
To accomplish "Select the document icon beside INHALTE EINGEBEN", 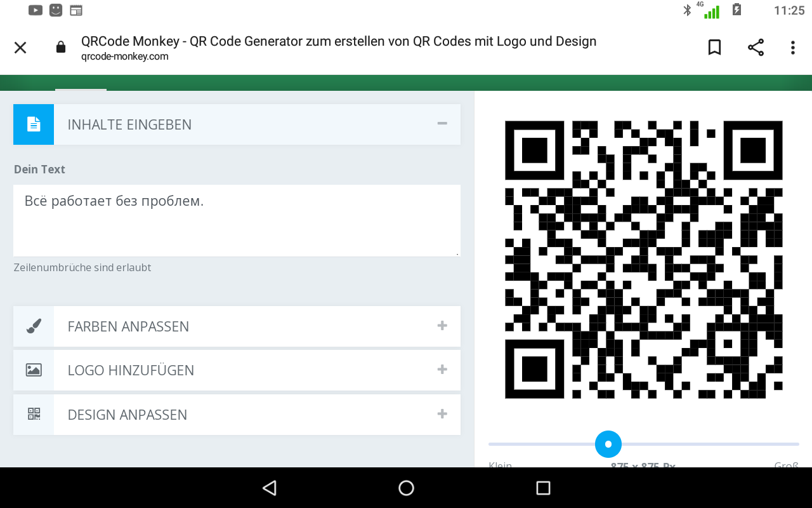I will coord(33,124).
